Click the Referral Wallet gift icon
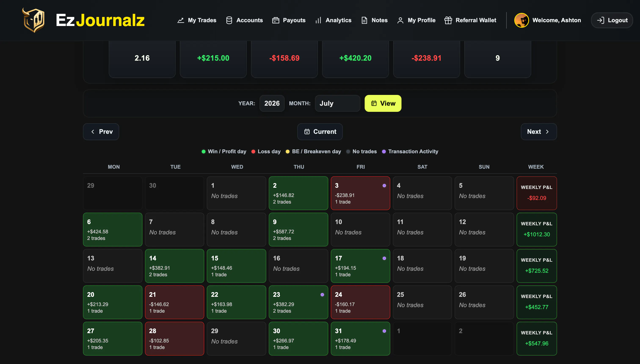 (448, 20)
